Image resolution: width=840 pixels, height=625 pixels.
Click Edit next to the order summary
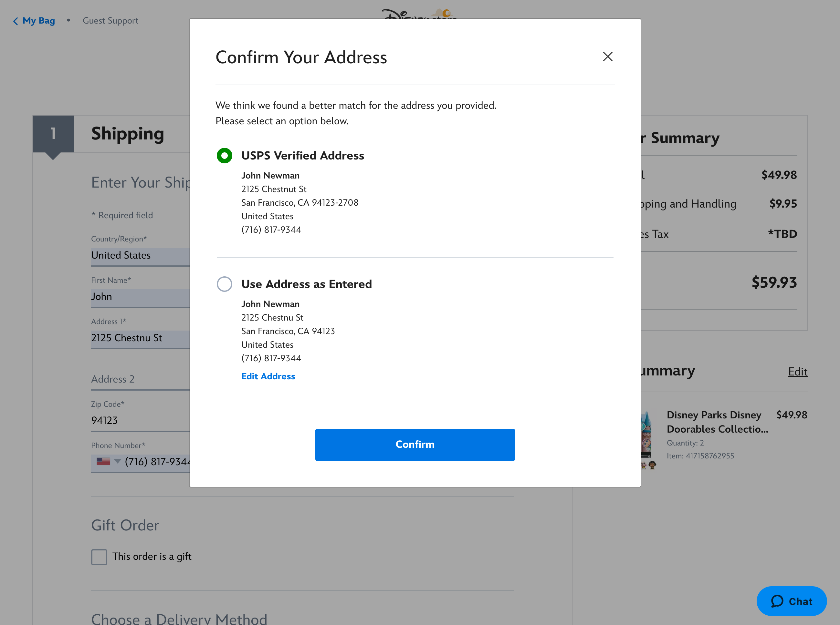pos(797,372)
